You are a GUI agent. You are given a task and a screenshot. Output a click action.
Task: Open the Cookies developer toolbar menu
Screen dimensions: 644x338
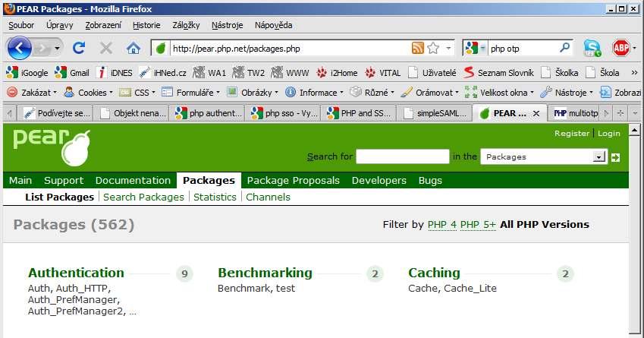click(89, 93)
